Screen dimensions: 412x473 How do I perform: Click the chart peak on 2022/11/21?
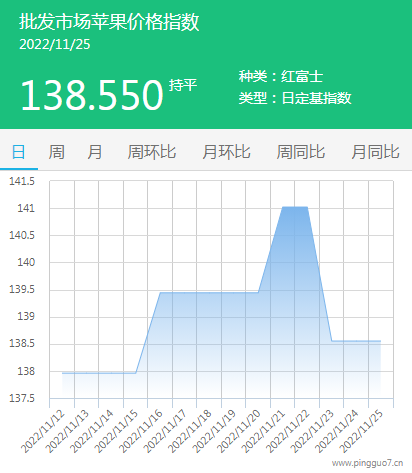pyautogui.click(x=283, y=207)
